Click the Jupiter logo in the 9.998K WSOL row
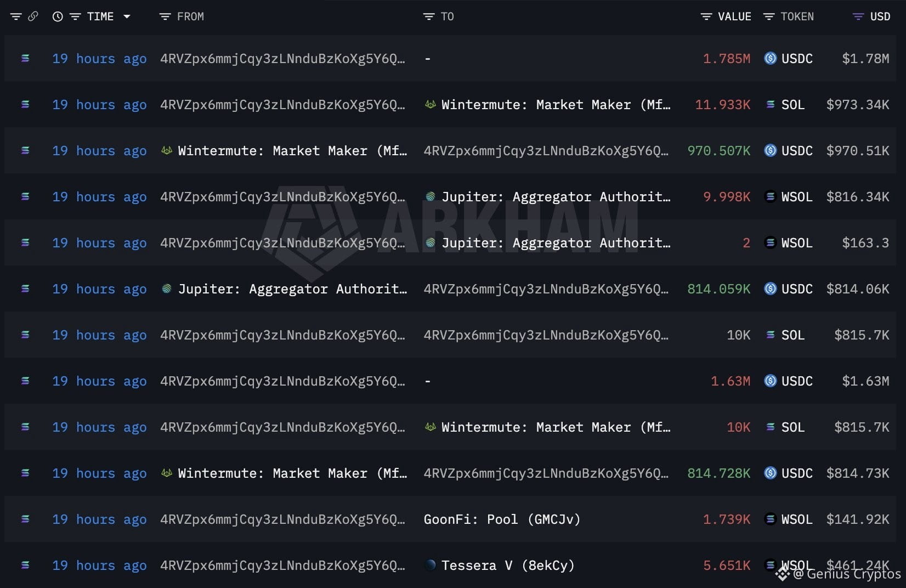This screenshot has width=906, height=588. (431, 196)
